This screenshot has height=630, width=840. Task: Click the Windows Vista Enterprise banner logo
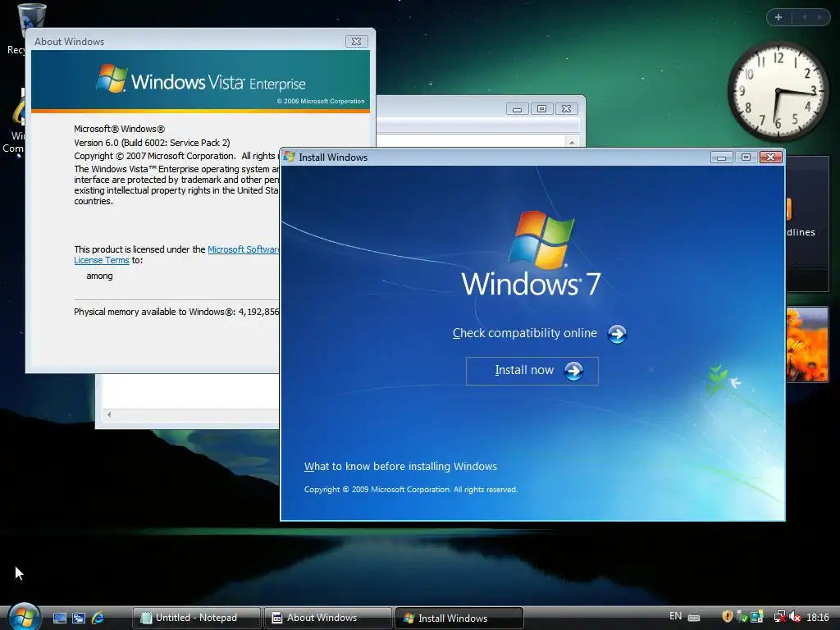click(x=200, y=80)
